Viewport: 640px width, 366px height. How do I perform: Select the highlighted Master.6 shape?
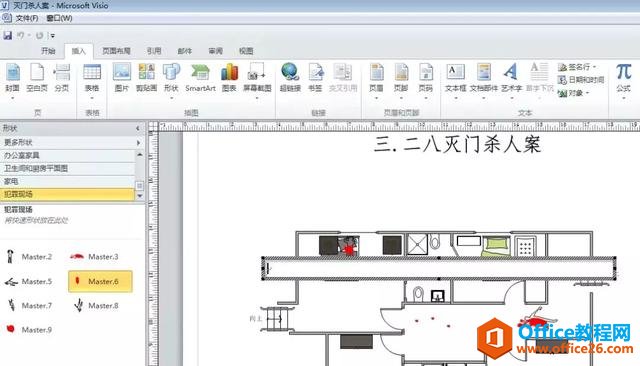pos(100,282)
